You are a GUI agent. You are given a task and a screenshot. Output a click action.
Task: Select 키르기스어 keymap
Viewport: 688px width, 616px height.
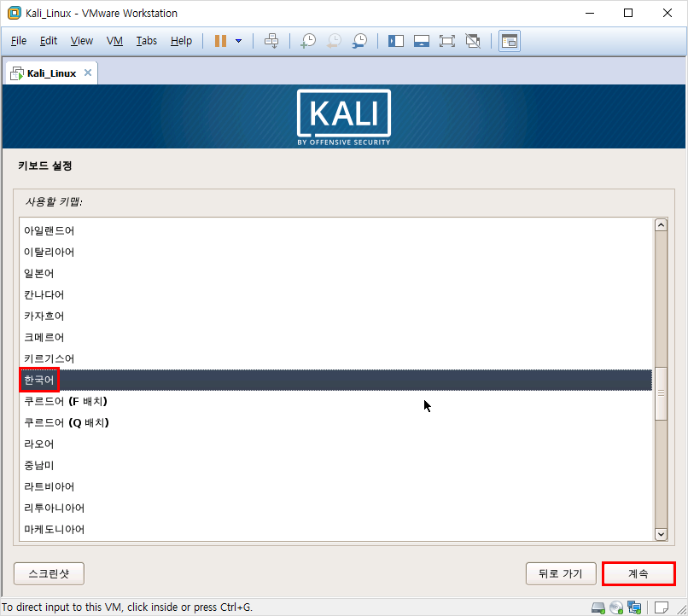pyautogui.click(x=335, y=358)
